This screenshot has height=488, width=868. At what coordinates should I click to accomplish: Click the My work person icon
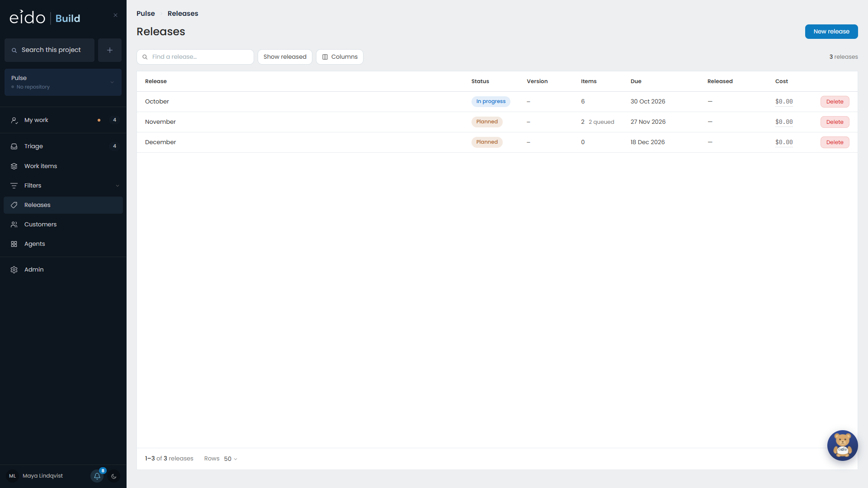click(14, 120)
